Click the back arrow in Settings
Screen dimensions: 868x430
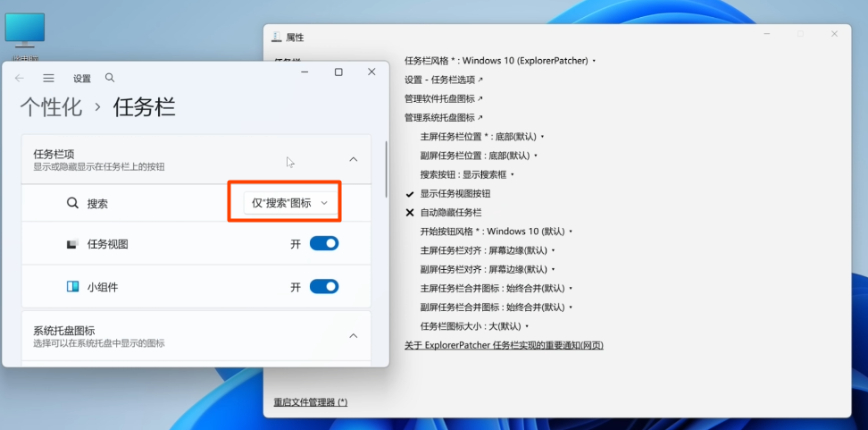pos(20,78)
